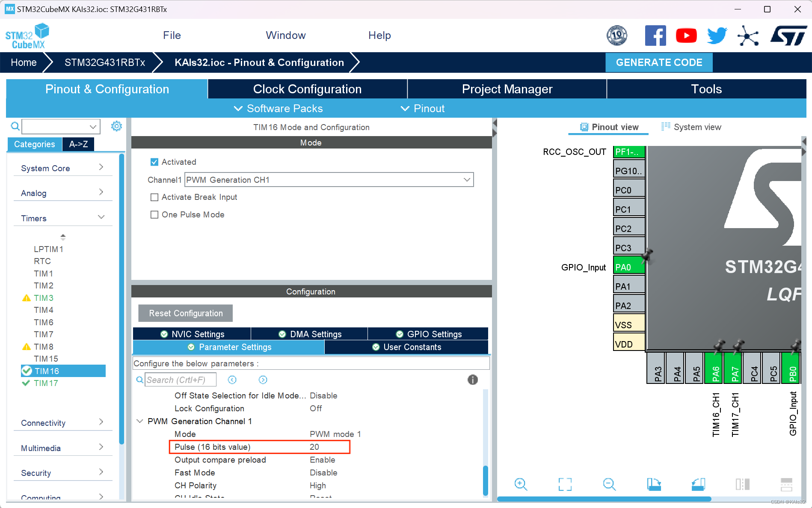This screenshot has height=508, width=812.
Task: Open the File menu
Action: 172,36
